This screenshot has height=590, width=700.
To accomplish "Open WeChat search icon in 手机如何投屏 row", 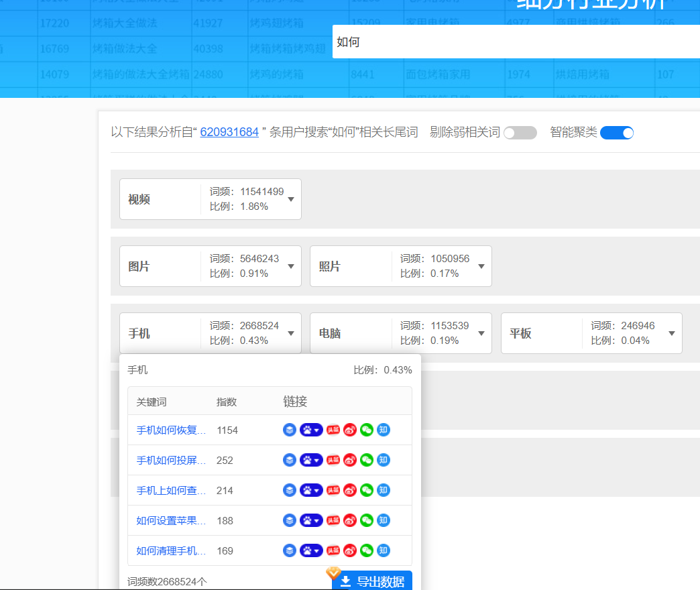I will (x=366, y=460).
